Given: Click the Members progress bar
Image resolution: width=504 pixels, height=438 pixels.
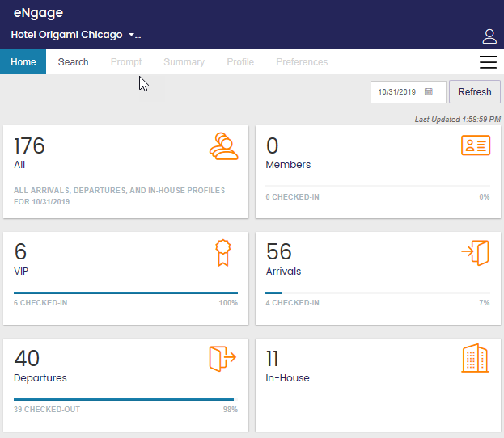Looking at the screenshot, I should [378, 186].
